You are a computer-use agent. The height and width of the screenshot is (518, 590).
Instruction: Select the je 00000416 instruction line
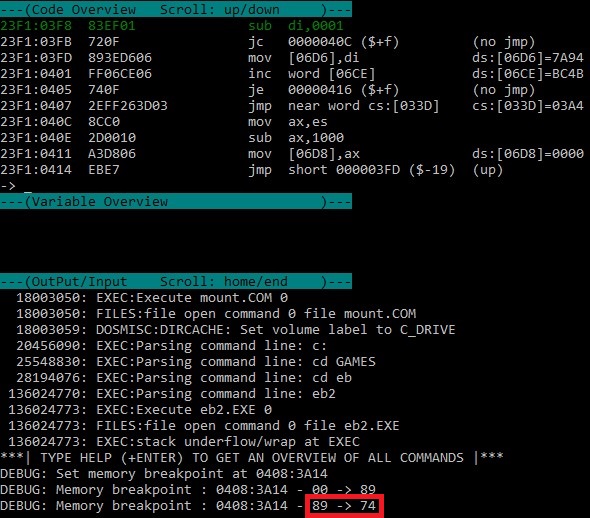pos(268,90)
